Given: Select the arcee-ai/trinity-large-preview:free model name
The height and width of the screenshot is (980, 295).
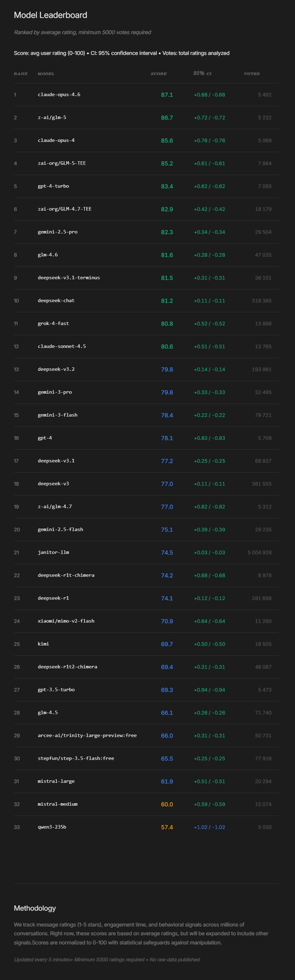Looking at the screenshot, I should tap(87, 735).
